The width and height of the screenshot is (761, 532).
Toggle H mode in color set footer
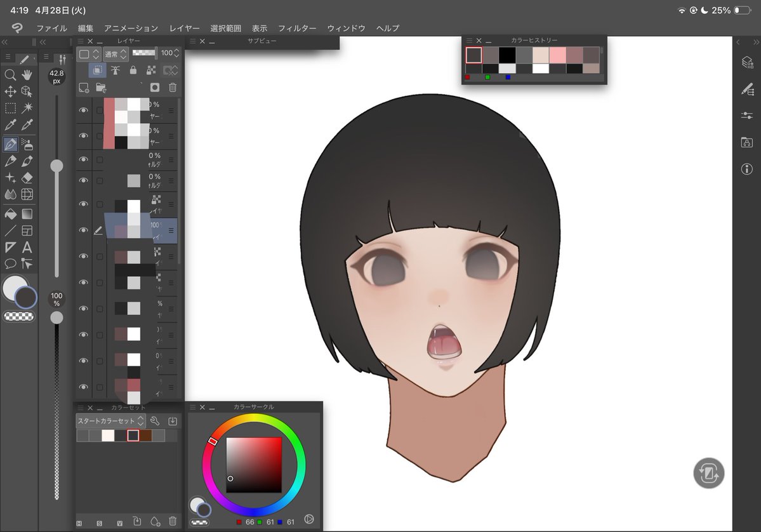coord(79,523)
